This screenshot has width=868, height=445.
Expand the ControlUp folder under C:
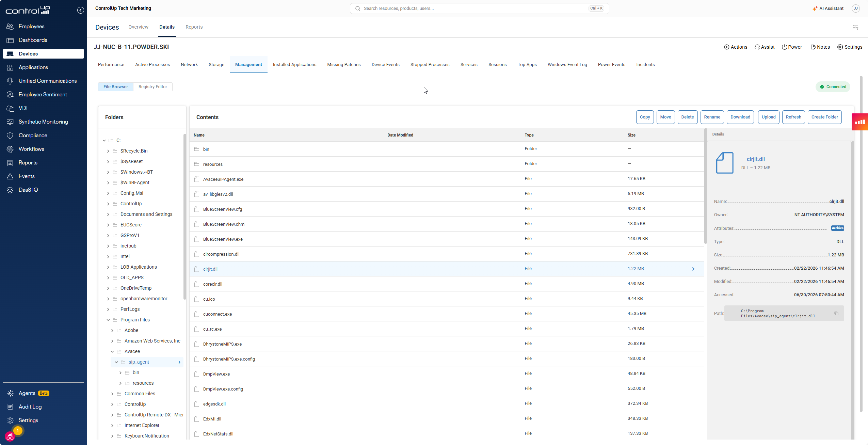click(x=108, y=204)
